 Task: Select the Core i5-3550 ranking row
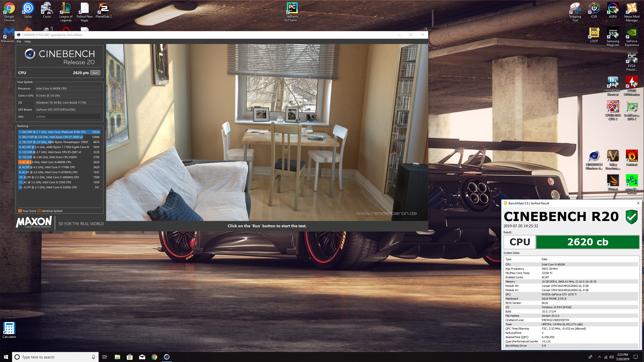(59, 182)
